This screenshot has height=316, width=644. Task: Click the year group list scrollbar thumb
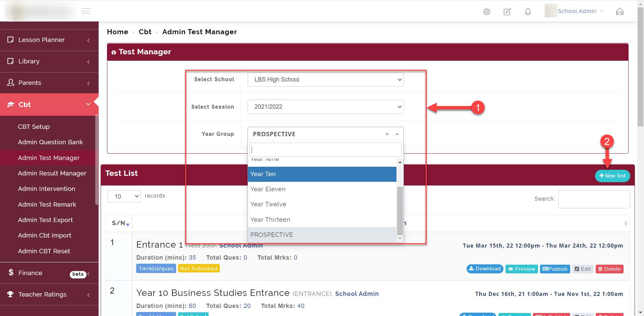pyautogui.click(x=400, y=211)
